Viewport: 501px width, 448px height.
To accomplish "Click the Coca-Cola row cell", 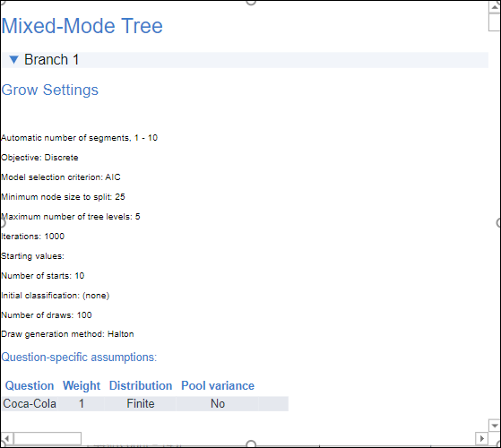I will [30, 403].
